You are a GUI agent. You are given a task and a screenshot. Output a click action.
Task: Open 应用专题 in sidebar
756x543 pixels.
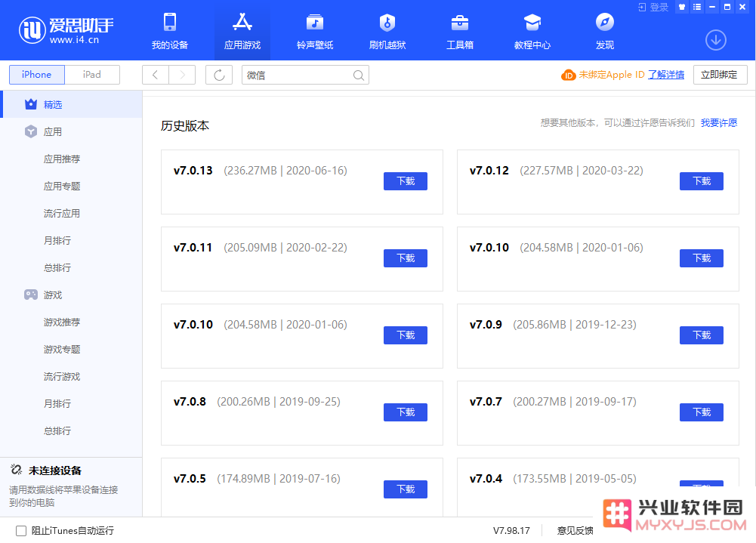coord(62,186)
